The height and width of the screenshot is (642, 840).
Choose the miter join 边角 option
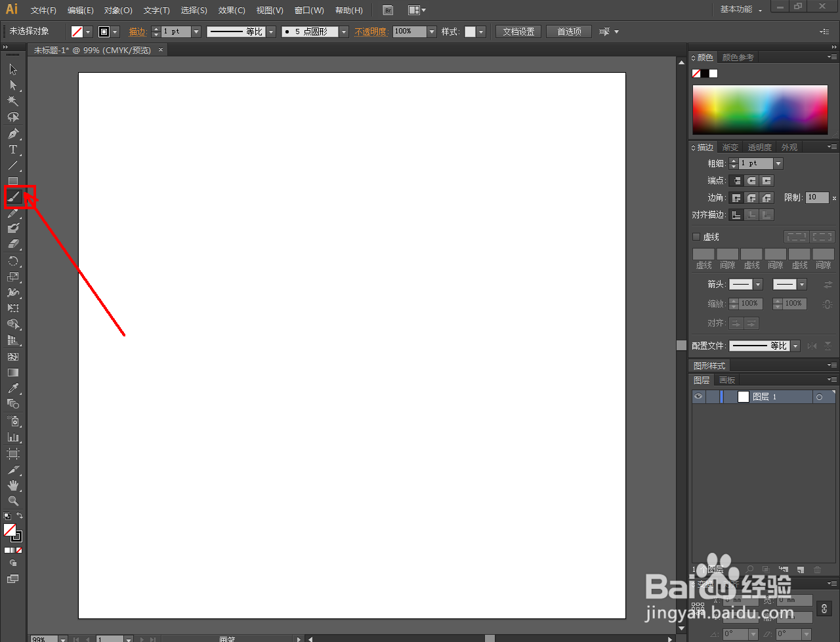point(737,197)
